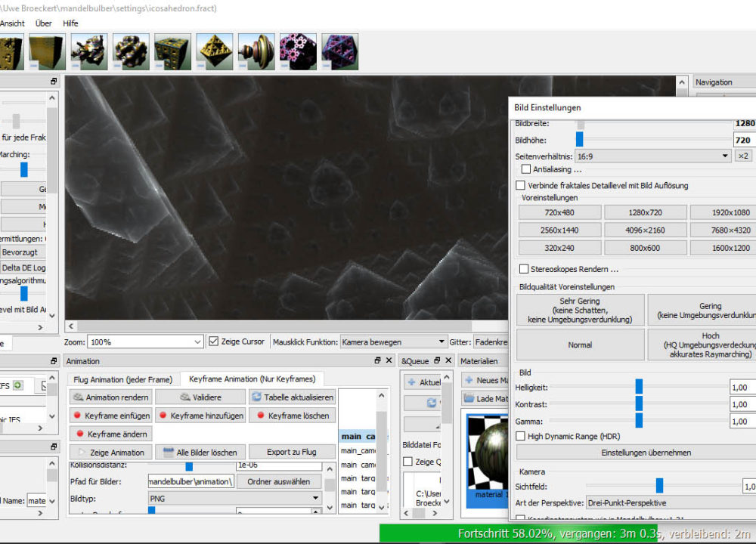The width and height of the screenshot is (756, 544).
Task: Load the Menger sponge cube preset thumbnail
Action: (x=172, y=51)
